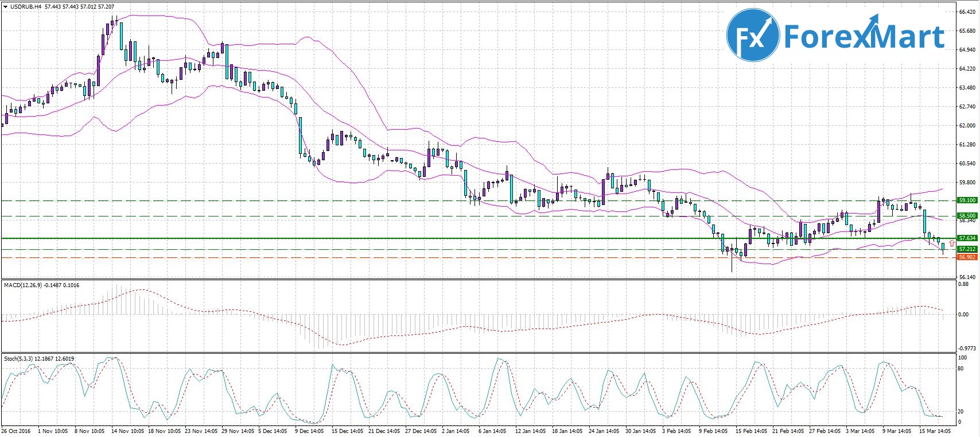
Task: Click the 26 Oct 2016 date label
Action: point(15,431)
